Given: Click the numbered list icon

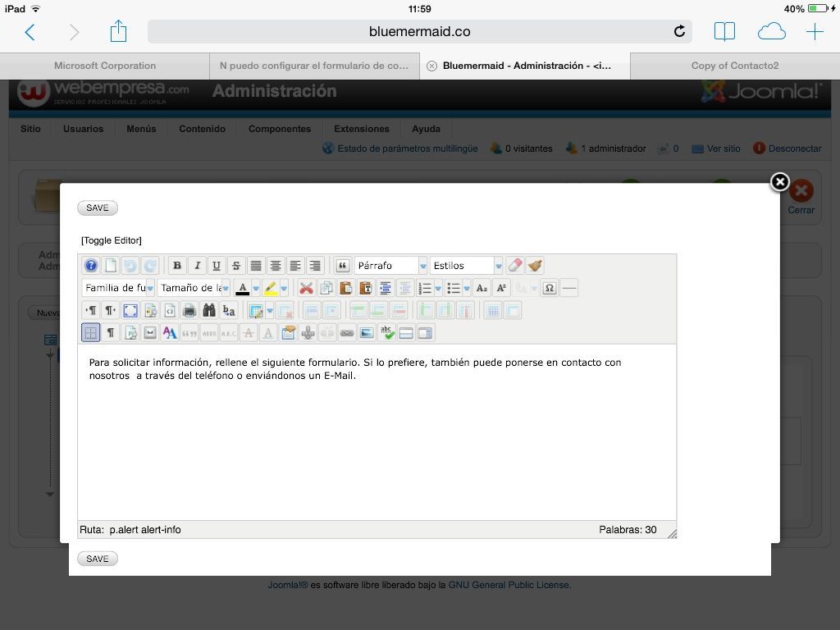Looking at the screenshot, I should [x=424, y=288].
